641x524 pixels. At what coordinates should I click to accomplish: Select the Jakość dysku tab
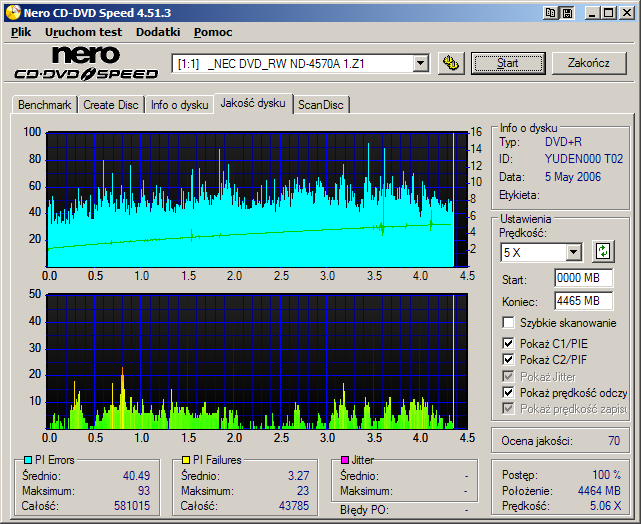click(253, 103)
